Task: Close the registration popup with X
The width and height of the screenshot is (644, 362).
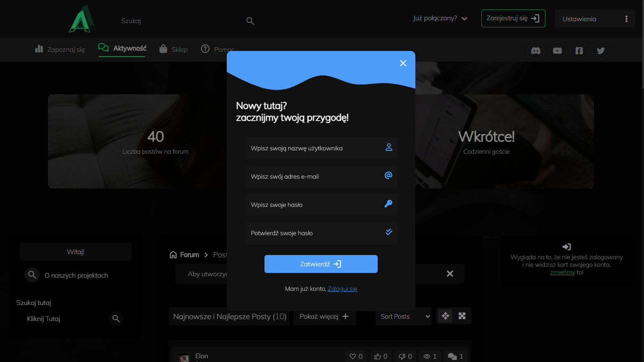Action: point(403,63)
